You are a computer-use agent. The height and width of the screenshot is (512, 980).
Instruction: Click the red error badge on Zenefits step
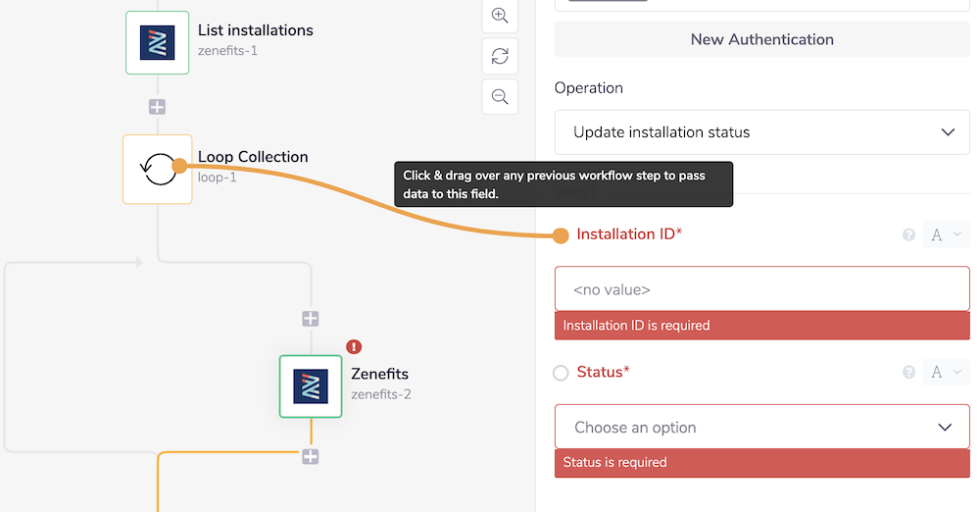pyautogui.click(x=354, y=346)
